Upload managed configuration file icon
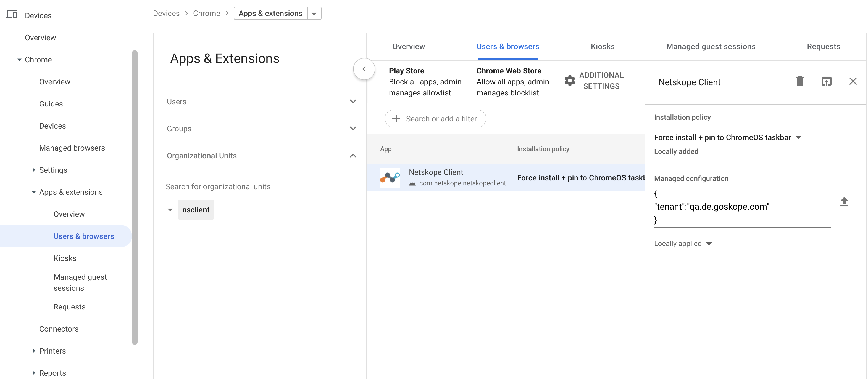Image resolution: width=868 pixels, height=379 pixels. (x=844, y=201)
